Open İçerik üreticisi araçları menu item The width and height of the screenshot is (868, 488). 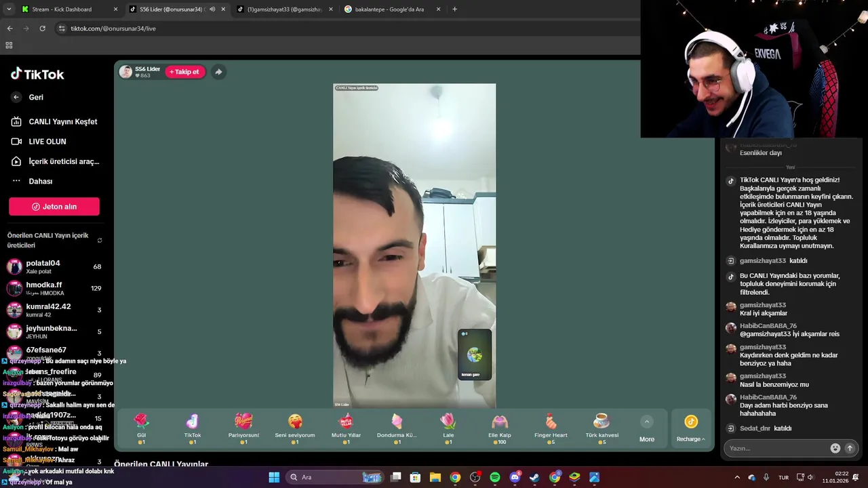click(54, 161)
